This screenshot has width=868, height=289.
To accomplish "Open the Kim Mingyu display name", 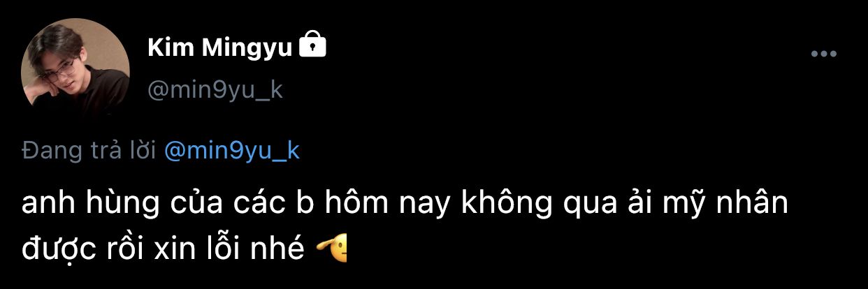I will coord(221,47).
